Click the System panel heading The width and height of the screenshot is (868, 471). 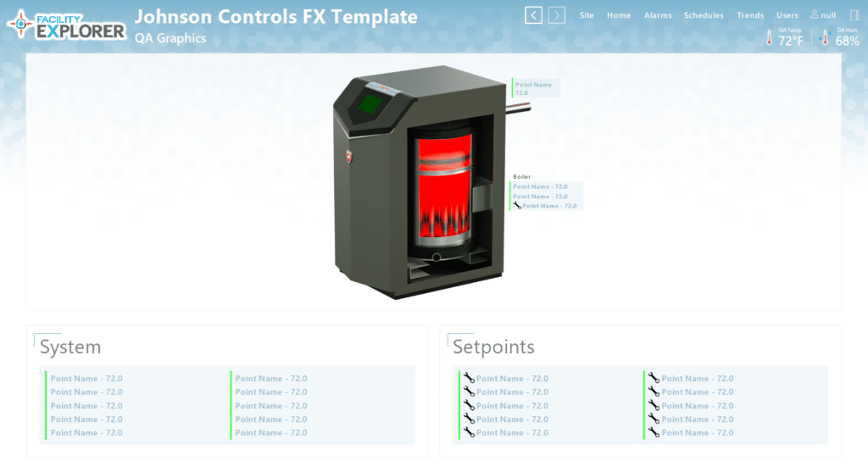coord(70,347)
